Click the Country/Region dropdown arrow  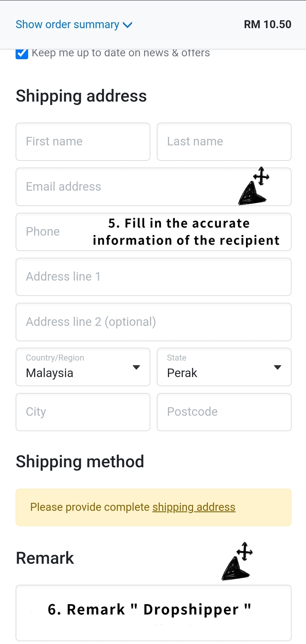pos(136,367)
